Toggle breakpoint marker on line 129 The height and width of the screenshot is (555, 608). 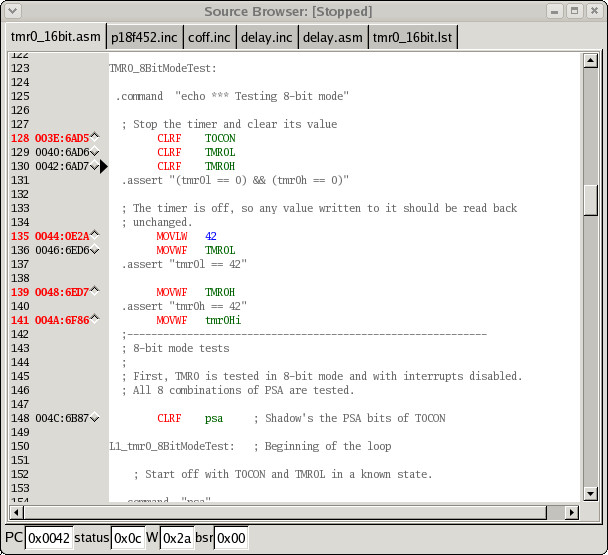95,152
